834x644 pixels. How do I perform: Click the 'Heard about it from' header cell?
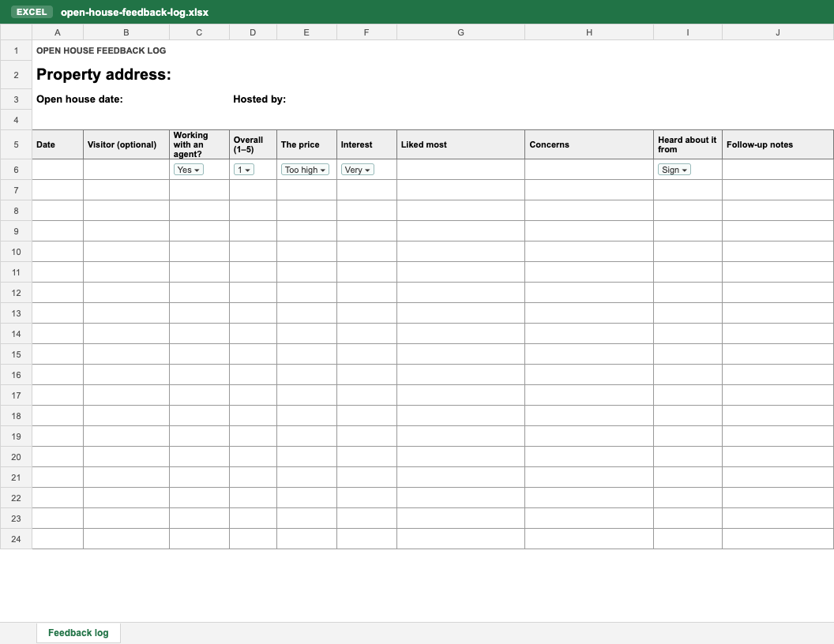tap(688, 144)
